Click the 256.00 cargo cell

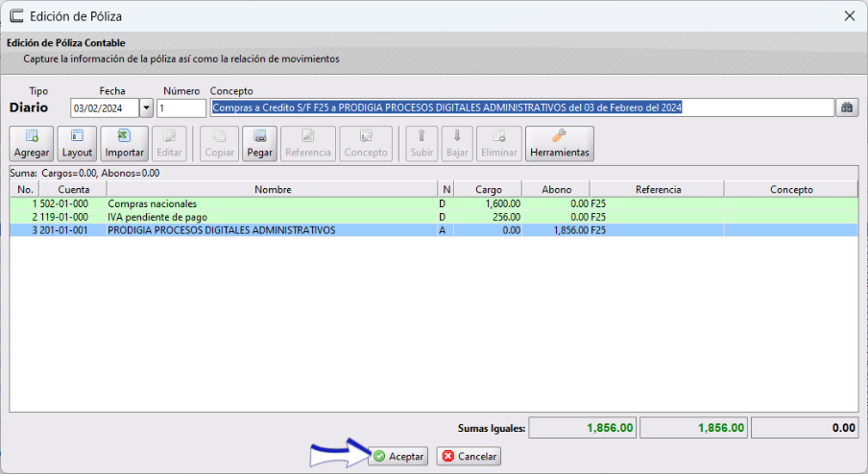coord(488,217)
